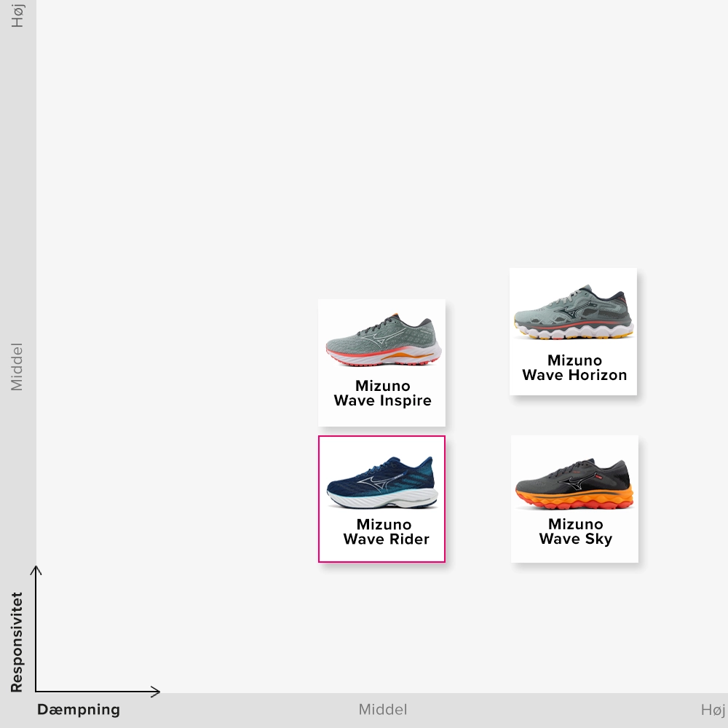Click "Middel" on the horizontal axis
This screenshot has width=728, height=728.
coord(383,710)
